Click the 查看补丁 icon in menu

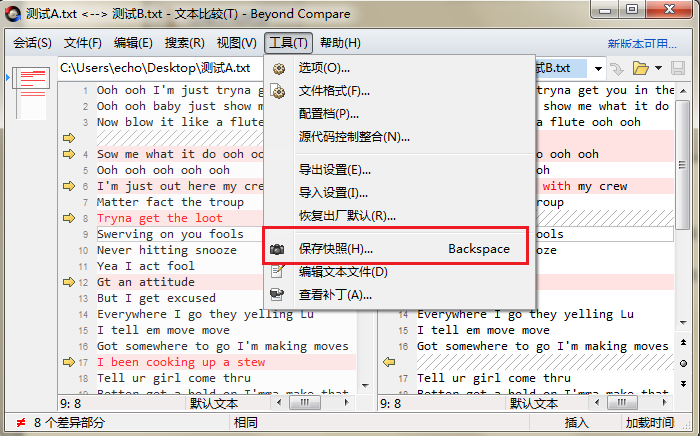tap(279, 295)
